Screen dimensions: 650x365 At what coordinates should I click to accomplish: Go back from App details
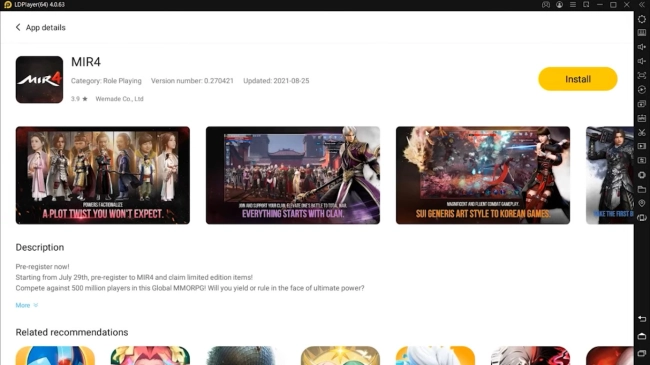[18, 27]
